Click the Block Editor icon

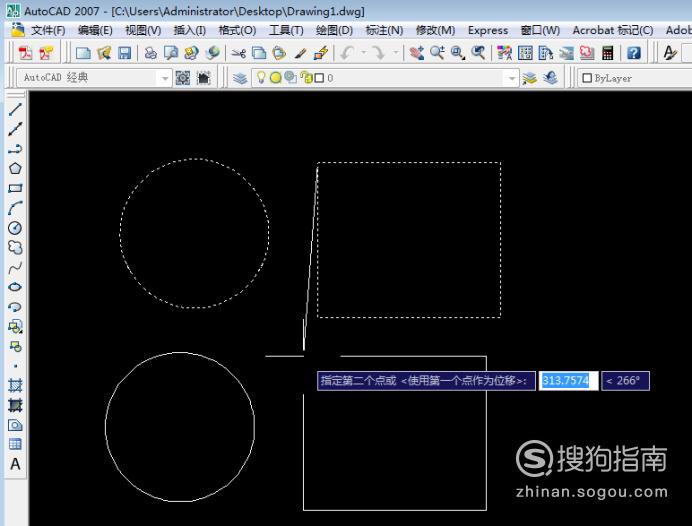[x=321, y=53]
